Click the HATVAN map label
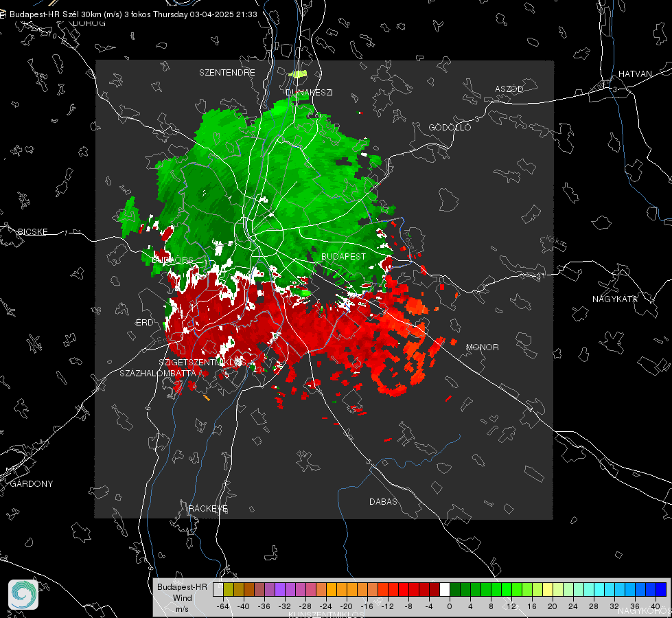This screenshot has height=618, width=672. 635,73
